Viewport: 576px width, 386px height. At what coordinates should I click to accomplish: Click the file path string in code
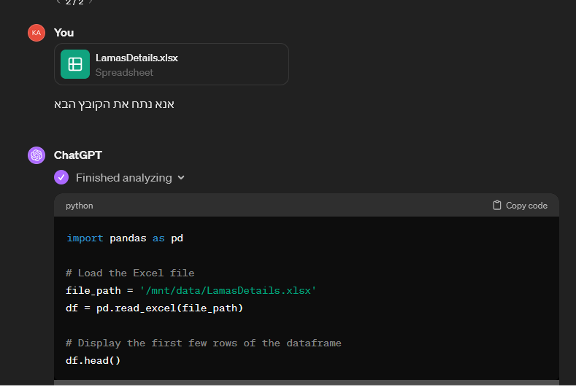pyautogui.click(x=228, y=291)
